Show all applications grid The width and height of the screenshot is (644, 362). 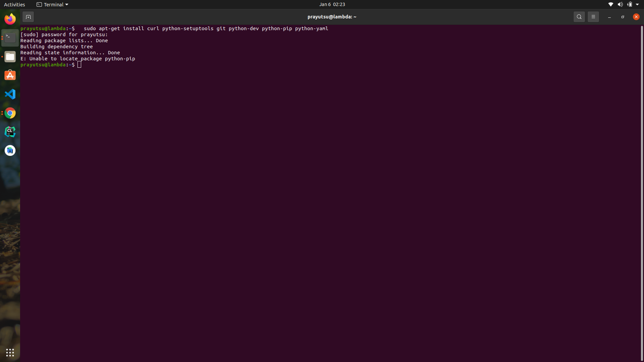coord(10,353)
